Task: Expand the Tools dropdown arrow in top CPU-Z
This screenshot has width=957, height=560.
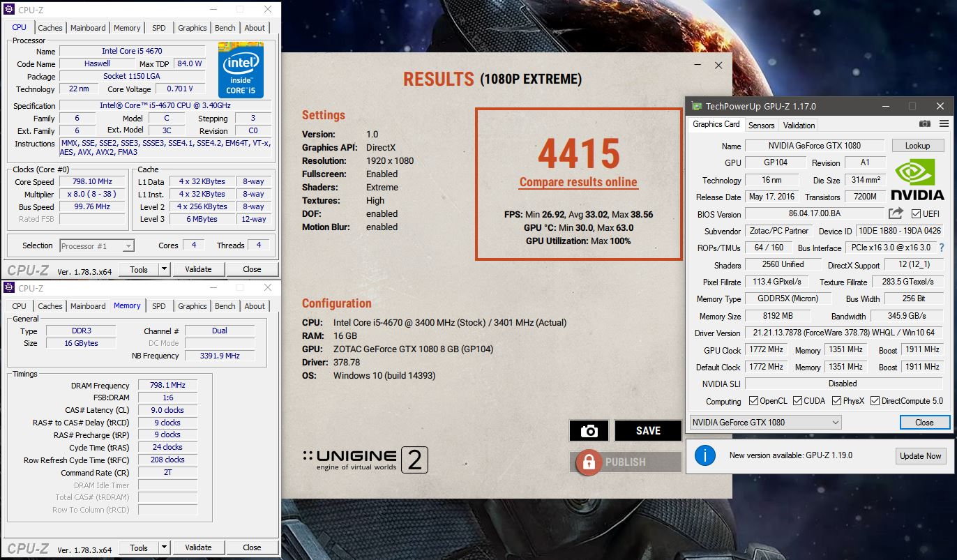Action: click(164, 269)
